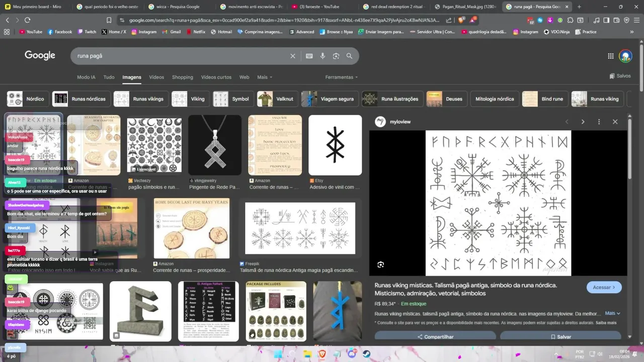This screenshot has height=362, width=644.
Task: Open the preview panel three-dot menu
Action: point(599,122)
